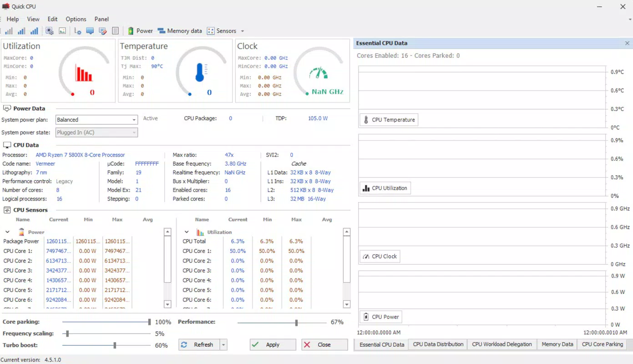Screen dimensions: 633x364
Task: Switch to the CPU Core Parking tab
Action: (603, 344)
